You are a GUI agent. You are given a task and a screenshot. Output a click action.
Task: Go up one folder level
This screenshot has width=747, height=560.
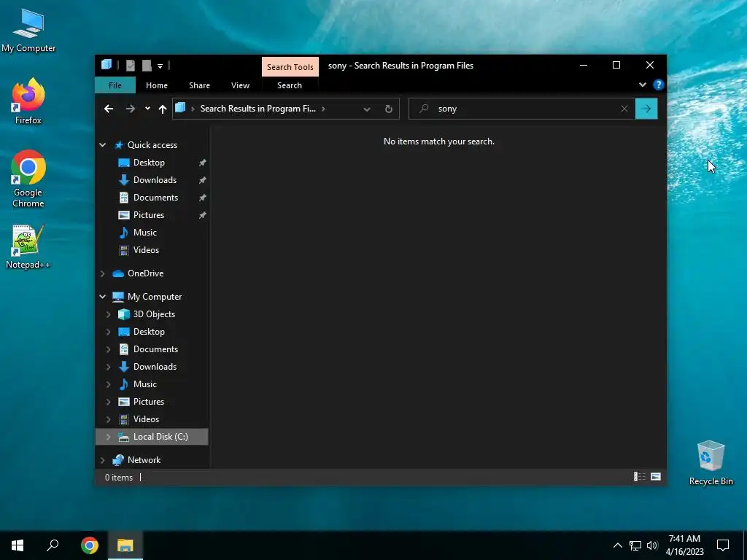(163, 109)
